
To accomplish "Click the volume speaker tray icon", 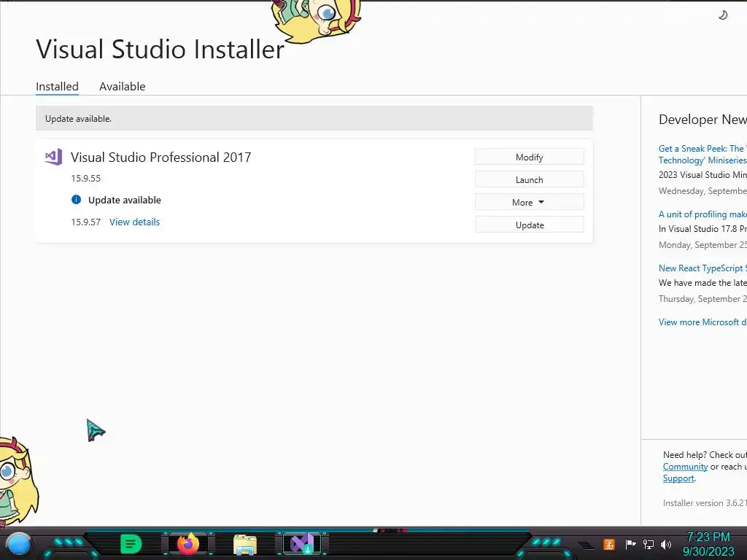I will click(666, 544).
